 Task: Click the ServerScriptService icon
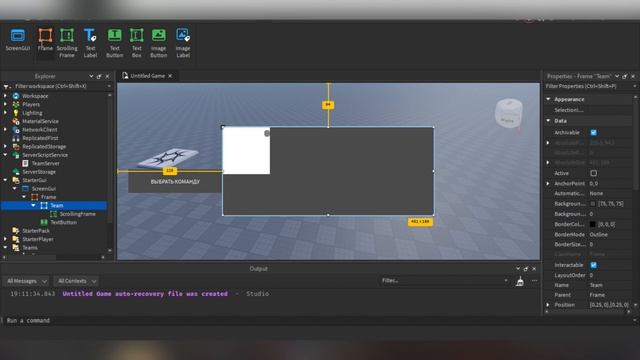16,155
